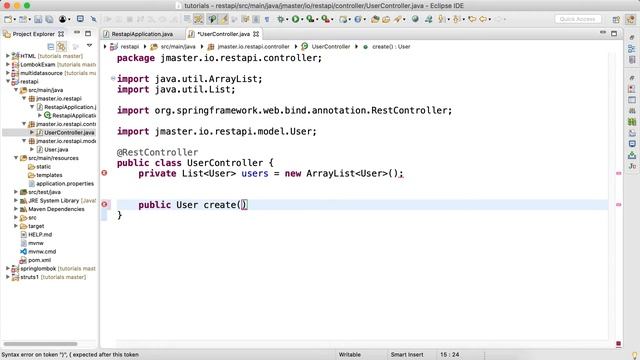Viewport: 640px width, 360px height.
Task: Toggle Mark Occurrences toolbar button
Action: 224,19
